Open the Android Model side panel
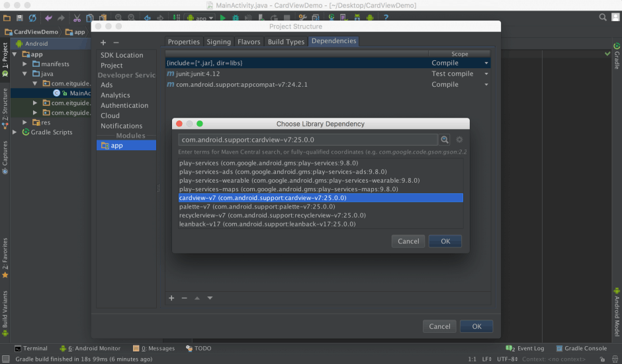Image resolution: width=622 pixels, height=364 pixels. (x=617, y=312)
